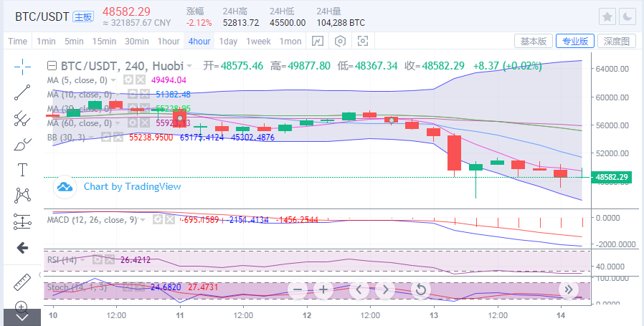Expand MA (5, close, 0) dropdown arrow
644x326 pixels.
pos(114,80)
